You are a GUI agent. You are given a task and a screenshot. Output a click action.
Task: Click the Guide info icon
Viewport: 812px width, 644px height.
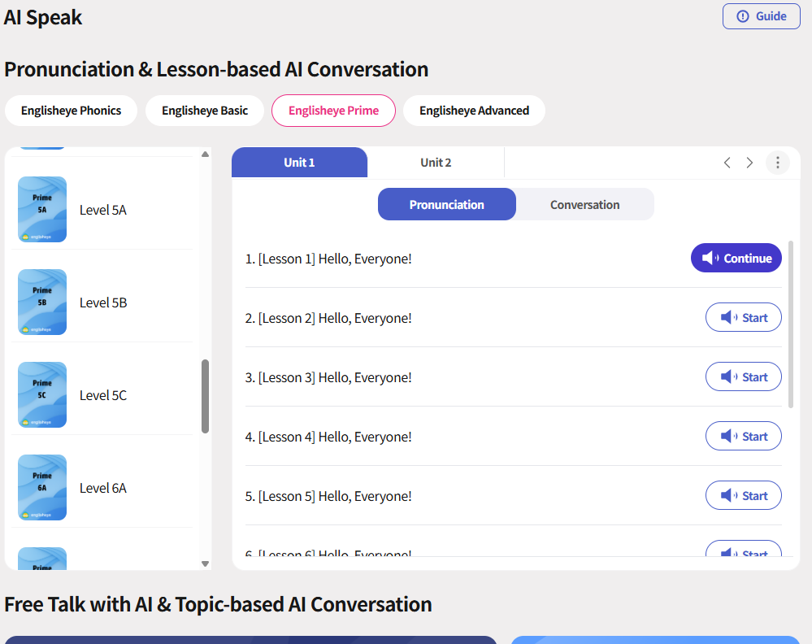point(742,16)
